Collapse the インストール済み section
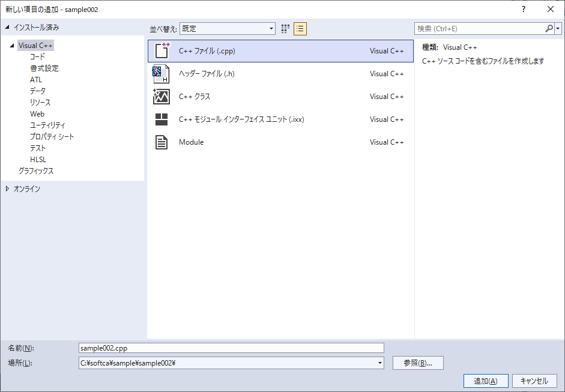The image size is (565, 392). 7,28
